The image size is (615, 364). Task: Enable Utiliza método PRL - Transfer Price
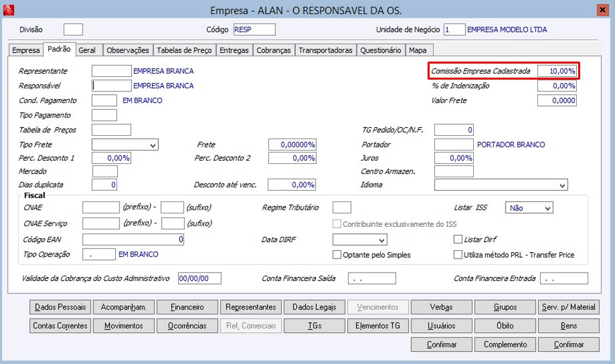click(x=458, y=255)
